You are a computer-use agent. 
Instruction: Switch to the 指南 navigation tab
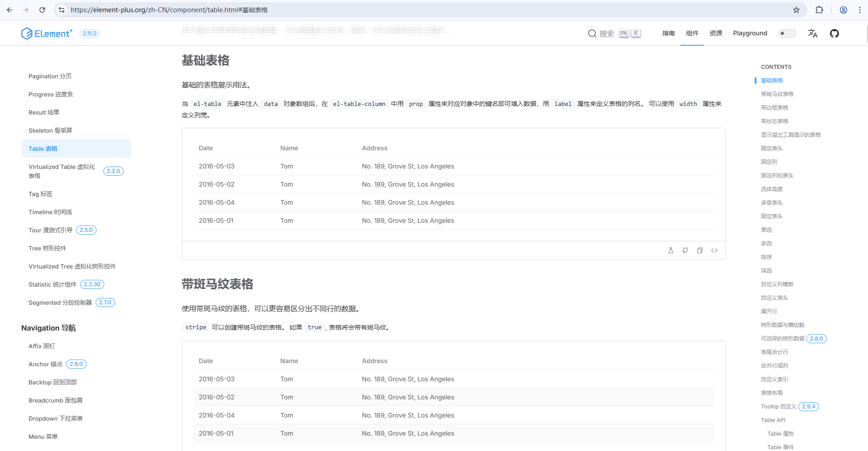tap(668, 33)
